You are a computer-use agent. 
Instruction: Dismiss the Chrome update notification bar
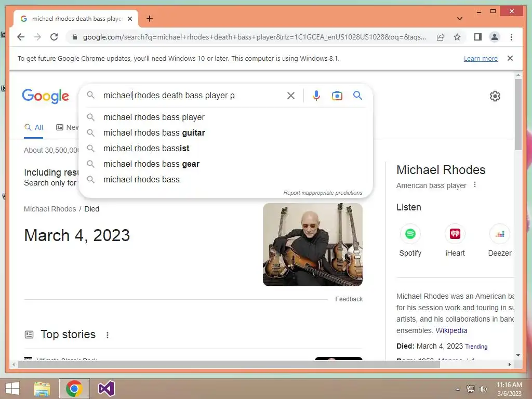coord(510,58)
